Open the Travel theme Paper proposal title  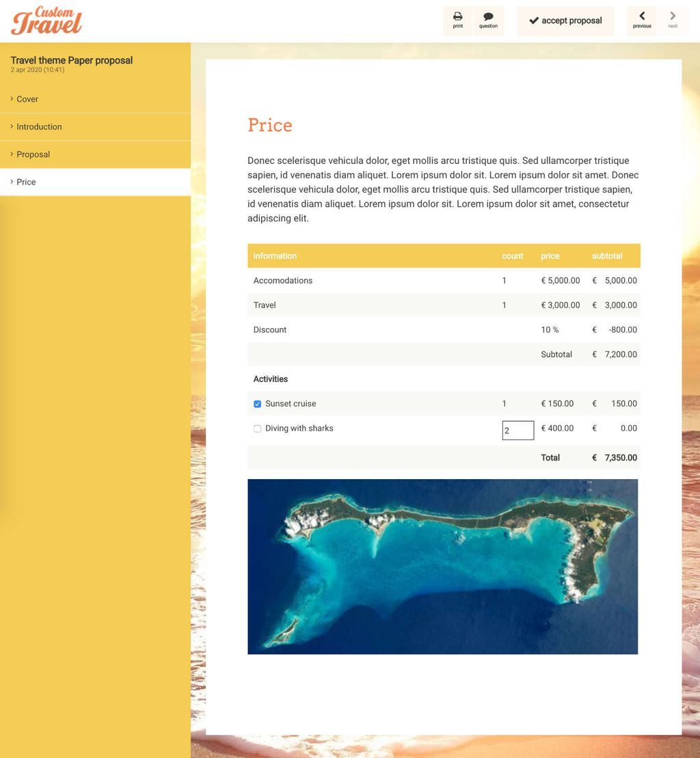pyautogui.click(x=71, y=60)
